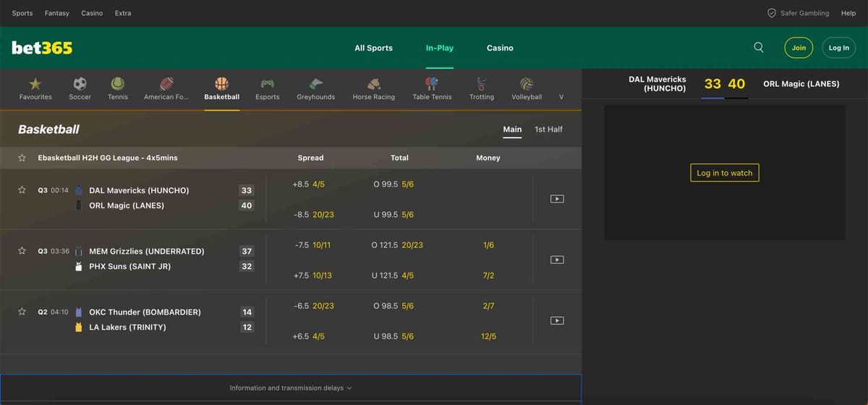
Task: Select the Basketball sport icon
Action: coord(221,83)
